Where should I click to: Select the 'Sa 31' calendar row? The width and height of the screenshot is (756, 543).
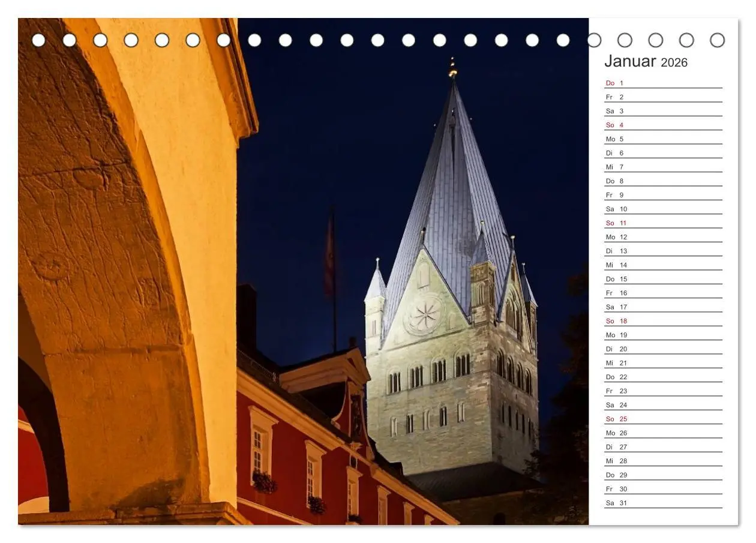[x=663, y=503]
